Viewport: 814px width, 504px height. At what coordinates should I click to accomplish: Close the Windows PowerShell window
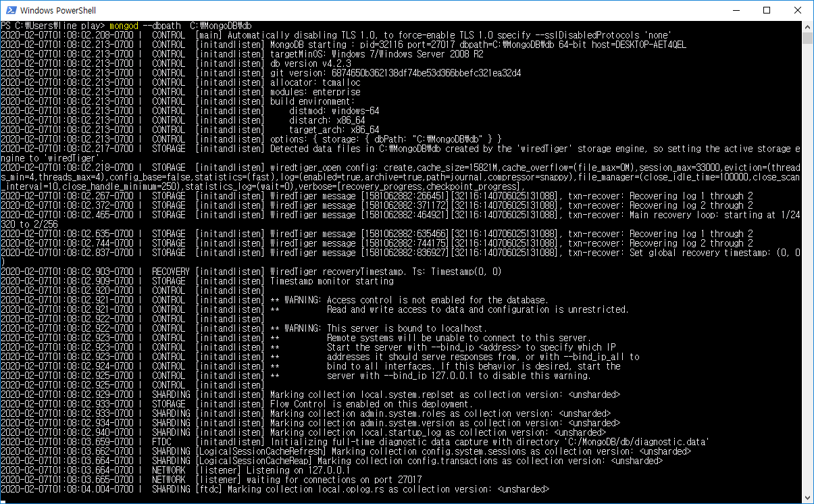click(x=798, y=10)
